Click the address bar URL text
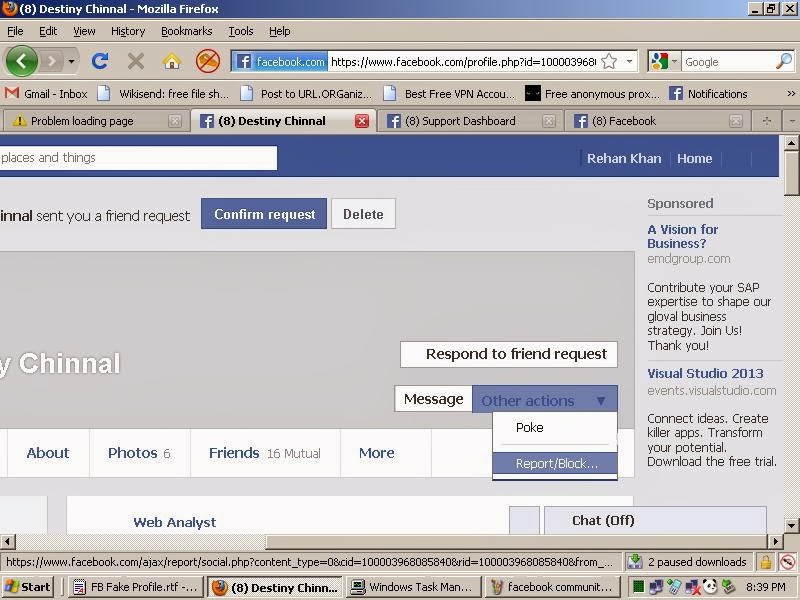The image size is (800, 600). (x=463, y=62)
